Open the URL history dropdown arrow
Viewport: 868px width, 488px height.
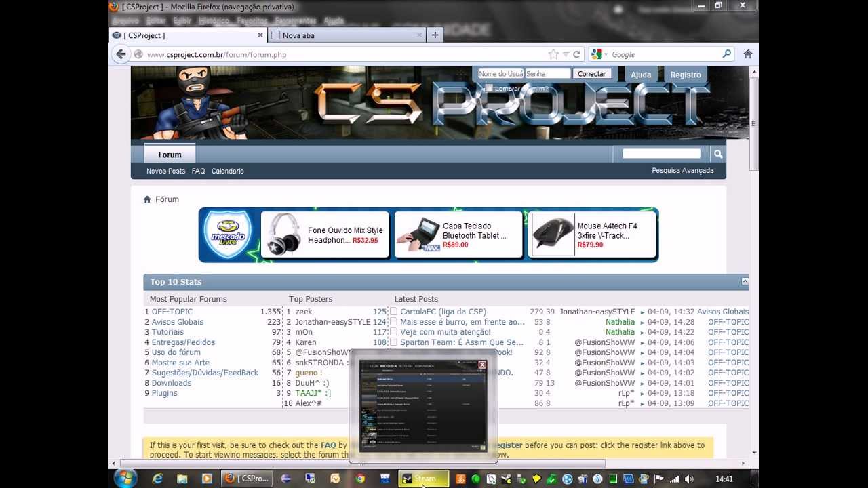coord(566,54)
